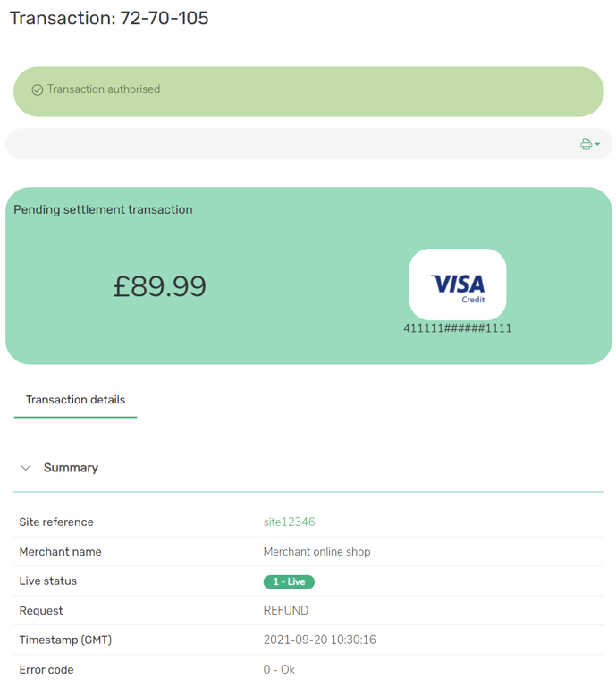Click the Live status row label
This screenshot has height=687, width=616.
pyautogui.click(x=48, y=581)
